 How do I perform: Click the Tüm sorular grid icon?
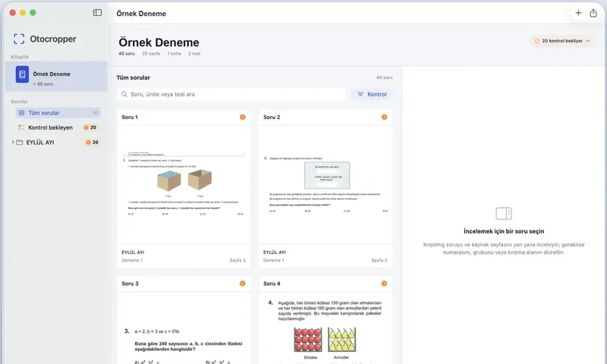(21, 113)
